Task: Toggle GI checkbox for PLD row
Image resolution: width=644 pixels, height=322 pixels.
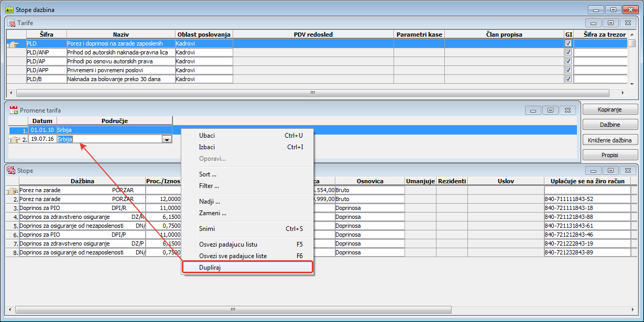Action: (x=568, y=43)
